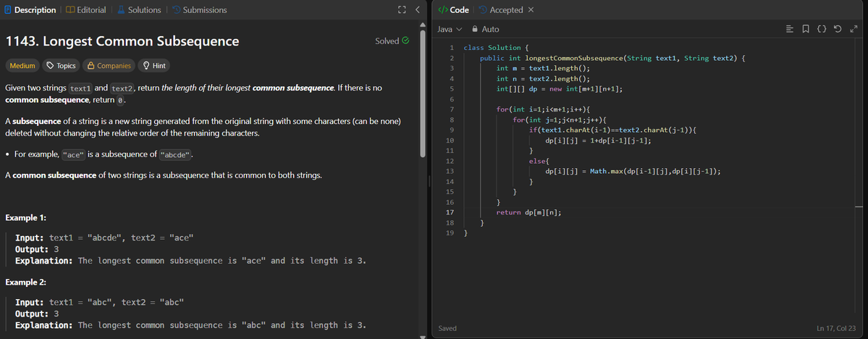Click on 'class Solution {' code line
This screenshot has height=339, width=868.
point(497,48)
